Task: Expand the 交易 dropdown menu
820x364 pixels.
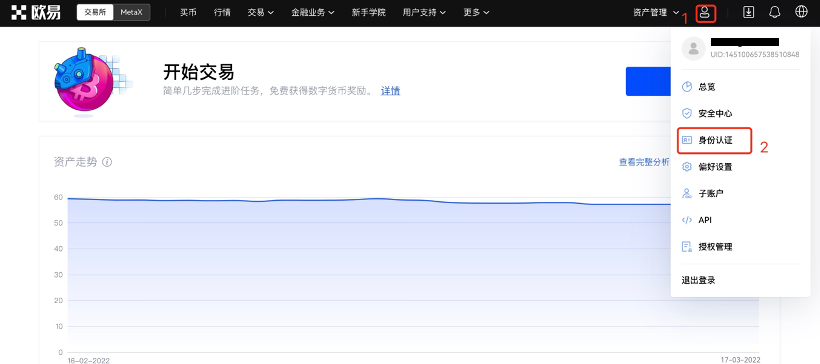Action: click(260, 13)
